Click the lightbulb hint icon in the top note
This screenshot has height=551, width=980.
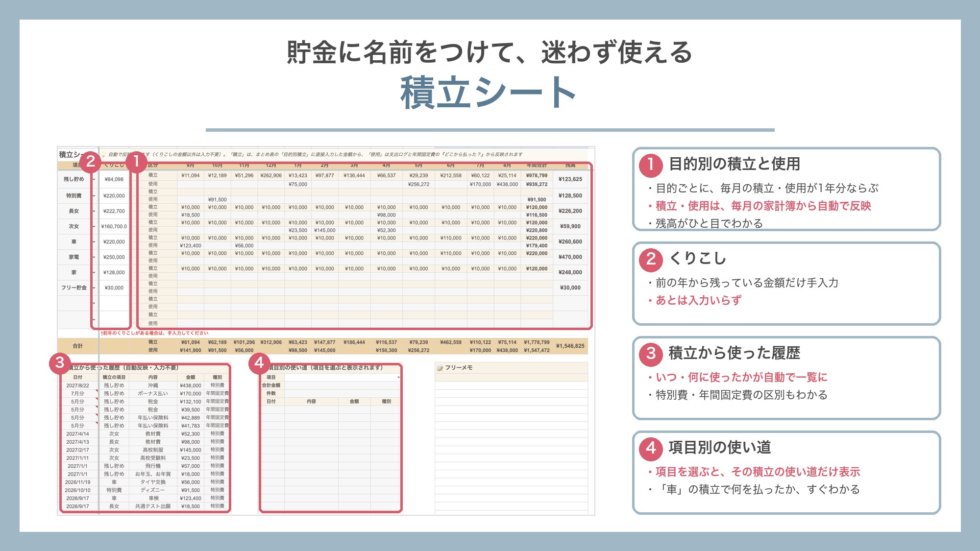point(103,154)
